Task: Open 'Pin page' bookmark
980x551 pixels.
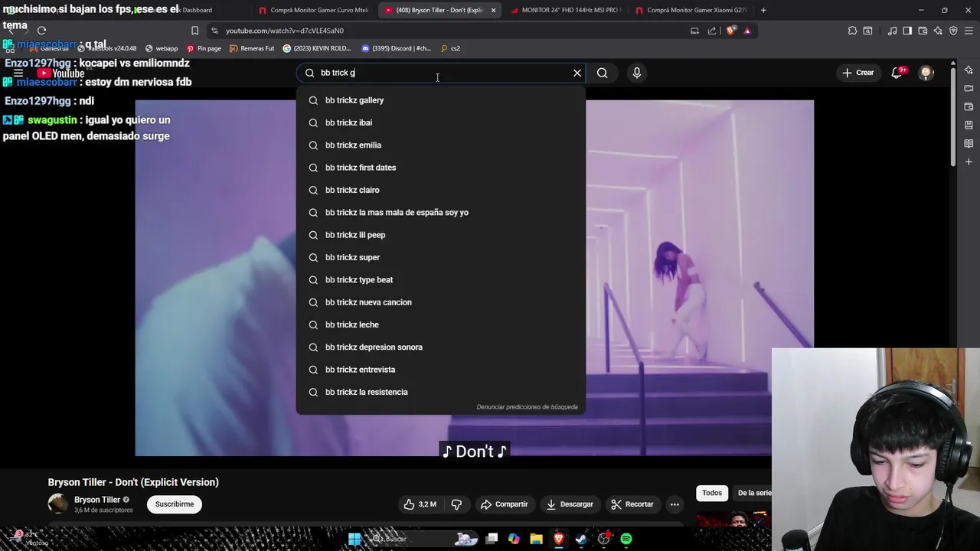Action: [204, 48]
